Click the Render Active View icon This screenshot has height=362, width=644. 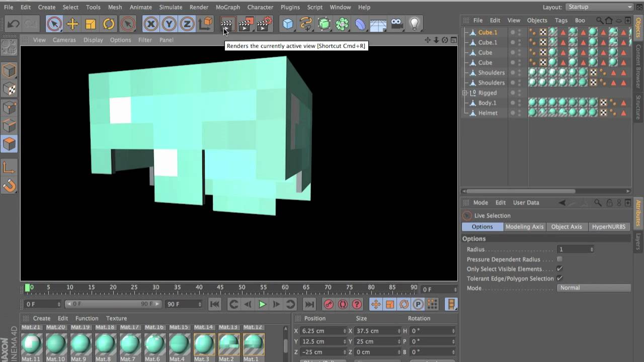click(x=227, y=24)
